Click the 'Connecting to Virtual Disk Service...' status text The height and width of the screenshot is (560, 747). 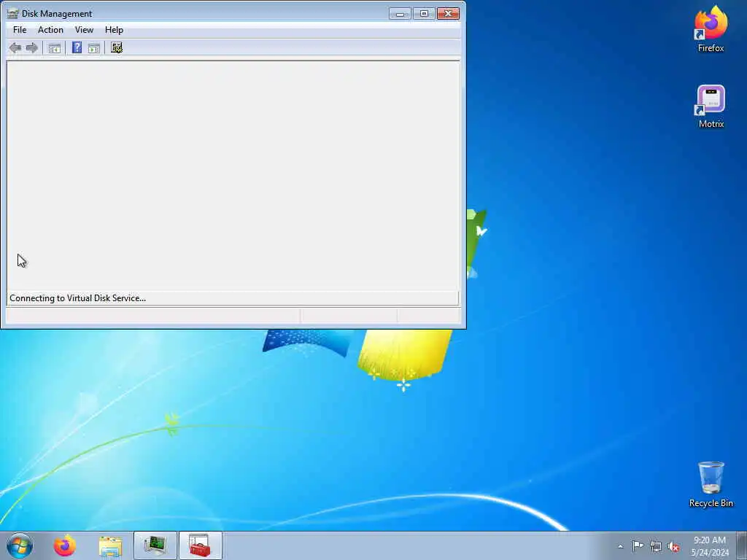[x=77, y=298]
